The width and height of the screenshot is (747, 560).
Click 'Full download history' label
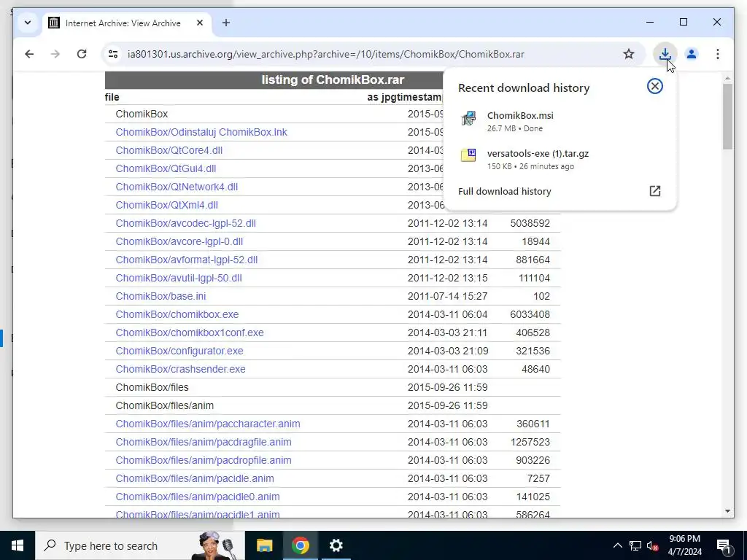point(505,191)
